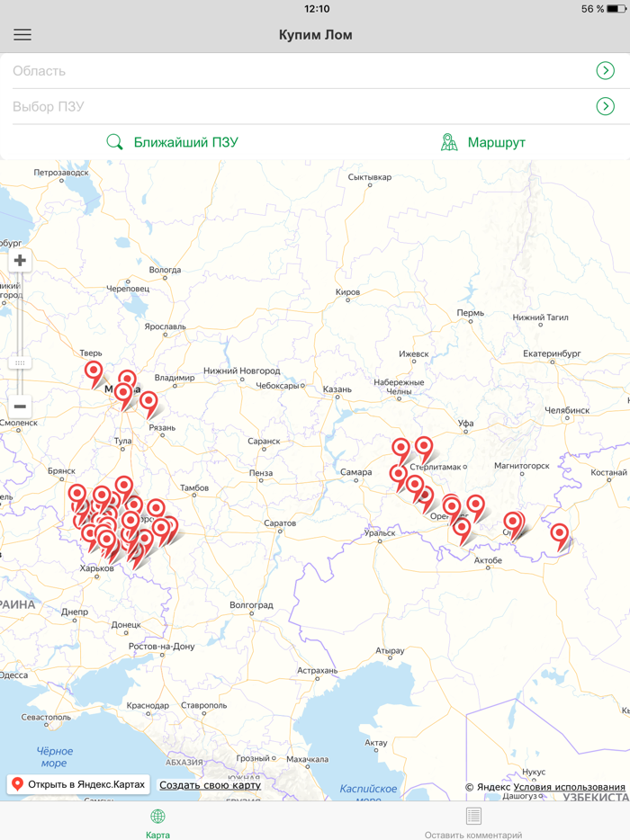Tap the Маршрут button
Screen dimensions: 630x840
pos(483,142)
